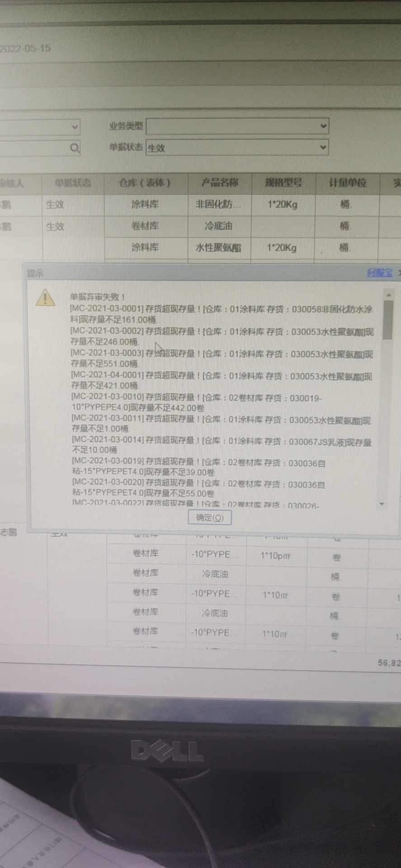Click the warning triangle icon in the dialog
The width and height of the screenshot is (401, 868).
(x=45, y=298)
